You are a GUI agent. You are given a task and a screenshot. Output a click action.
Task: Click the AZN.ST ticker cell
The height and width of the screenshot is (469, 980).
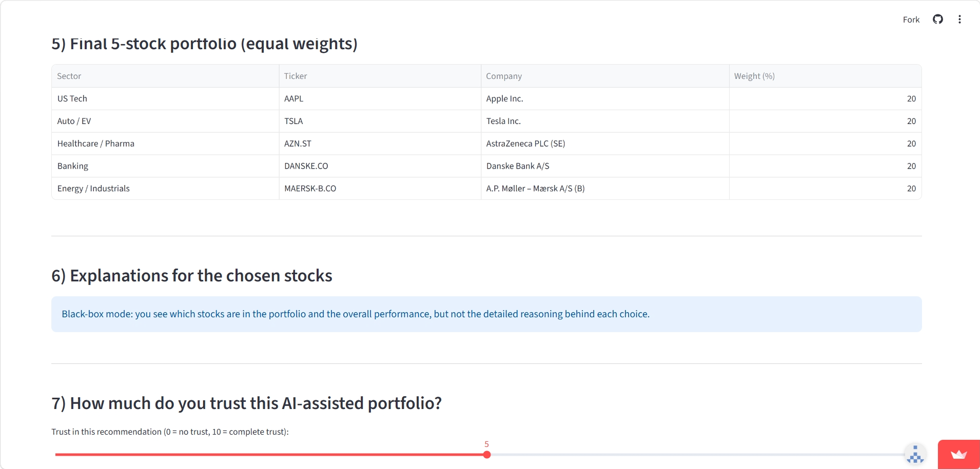point(380,144)
